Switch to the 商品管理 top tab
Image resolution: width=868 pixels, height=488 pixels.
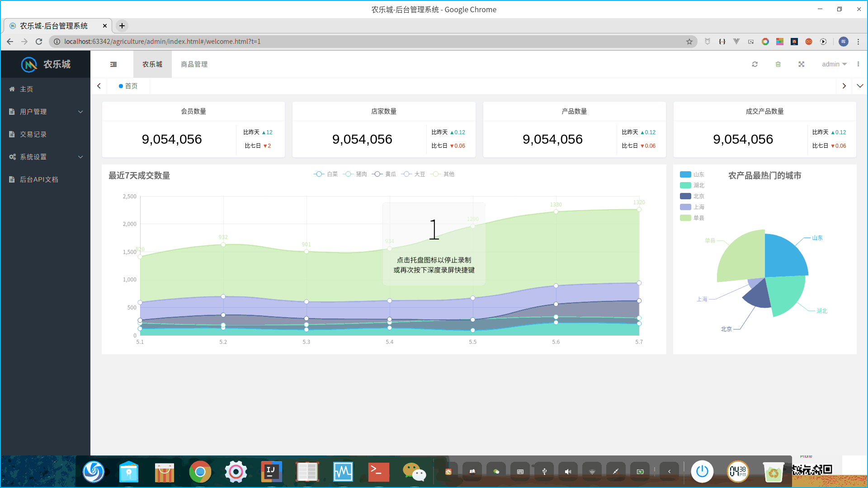click(194, 64)
